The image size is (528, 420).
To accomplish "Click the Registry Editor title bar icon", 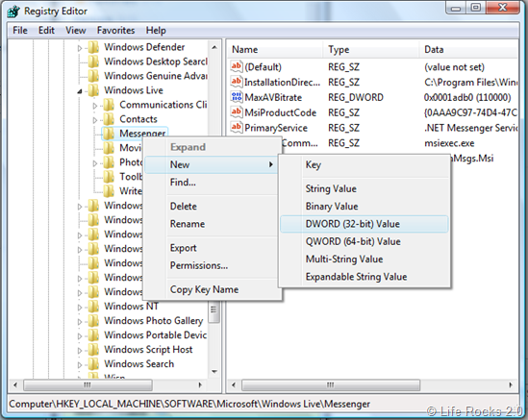I will coord(13,12).
